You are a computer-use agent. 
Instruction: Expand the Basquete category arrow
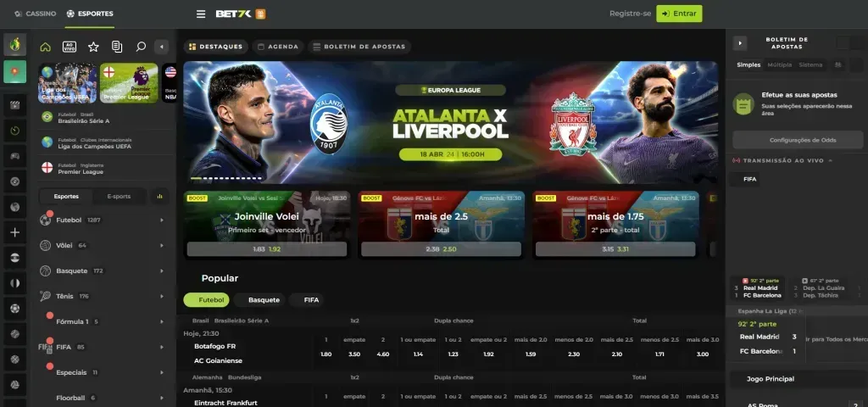tap(162, 270)
